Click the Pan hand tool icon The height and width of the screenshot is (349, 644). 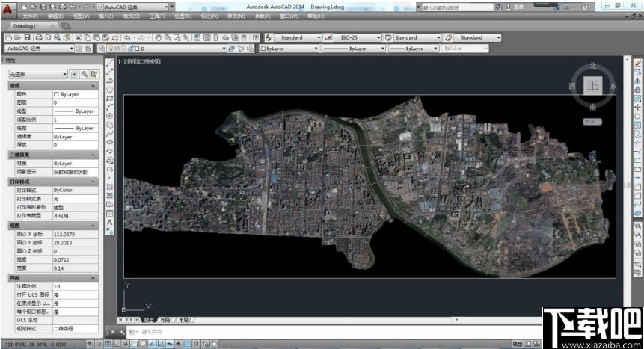coord(158,37)
